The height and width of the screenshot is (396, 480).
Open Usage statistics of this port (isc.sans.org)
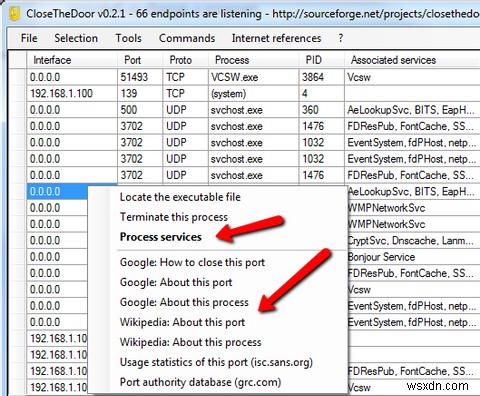[216, 362]
